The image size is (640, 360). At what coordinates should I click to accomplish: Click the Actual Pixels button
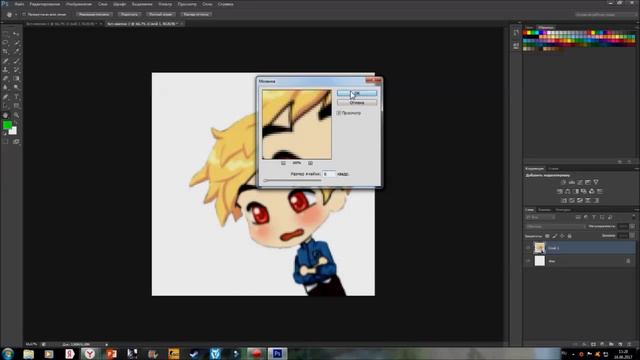(x=94, y=14)
